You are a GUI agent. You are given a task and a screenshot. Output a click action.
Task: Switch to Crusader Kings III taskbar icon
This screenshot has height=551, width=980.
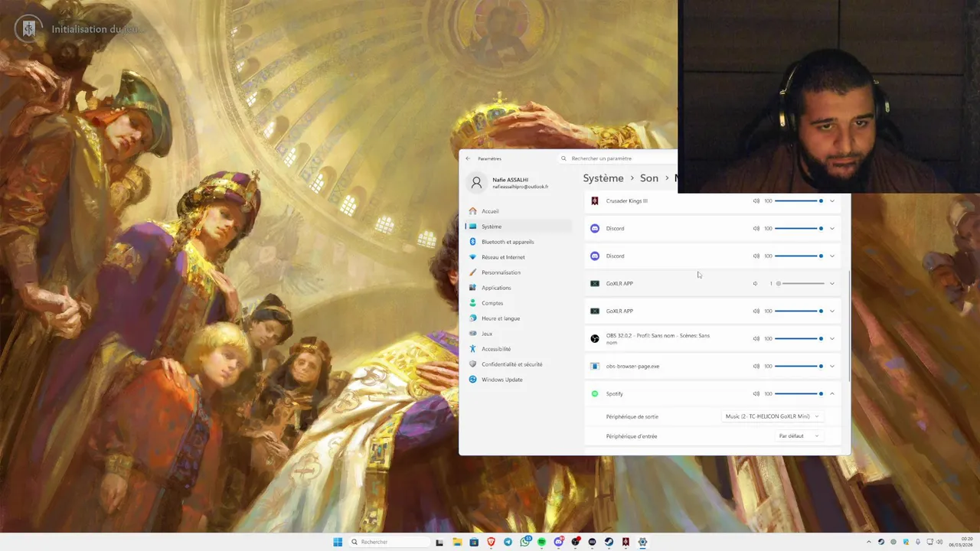tap(626, 542)
